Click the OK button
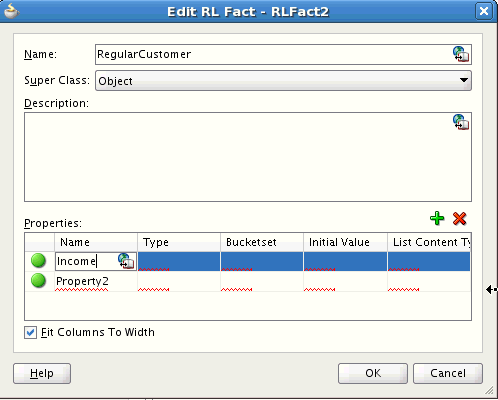498x400 pixels. coord(373,373)
